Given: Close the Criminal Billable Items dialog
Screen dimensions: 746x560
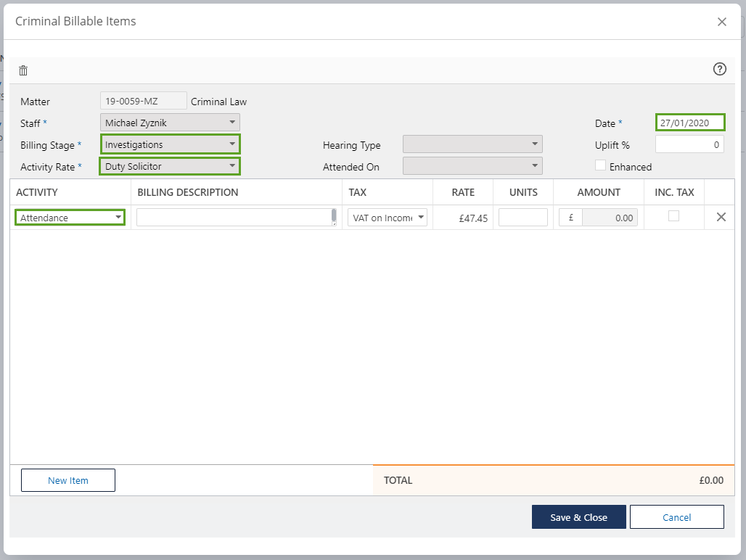Looking at the screenshot, I should 721,22.
